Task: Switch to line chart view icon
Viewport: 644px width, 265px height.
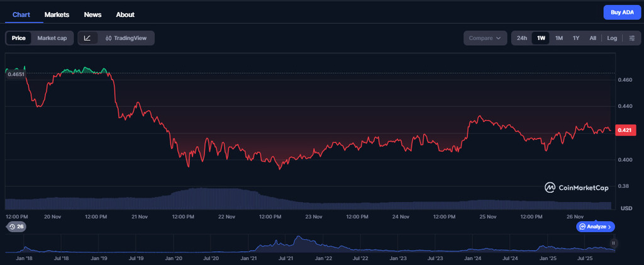Action: [x=87, y=38]
